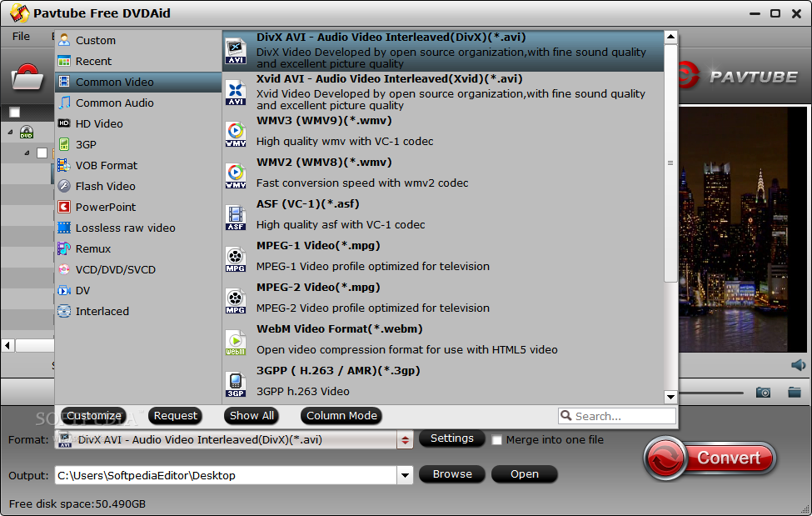Collapse the title sub-node expander

coord(27,153)
